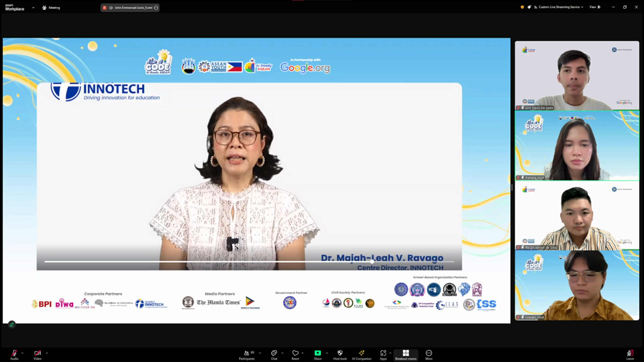644x362 pixels.
Task: Click the Leave meeting button
Action: 630,354
